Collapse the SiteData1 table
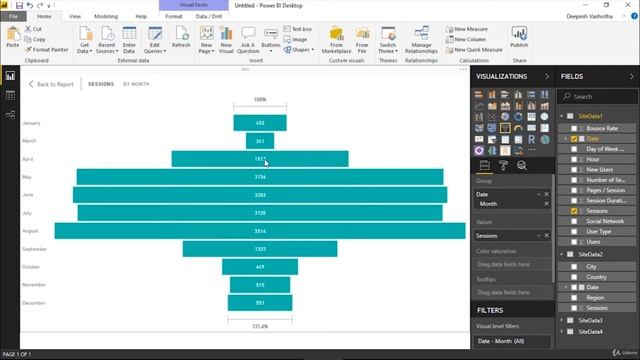The width and height of the screenshot is (640, 360). pos(562,116)
